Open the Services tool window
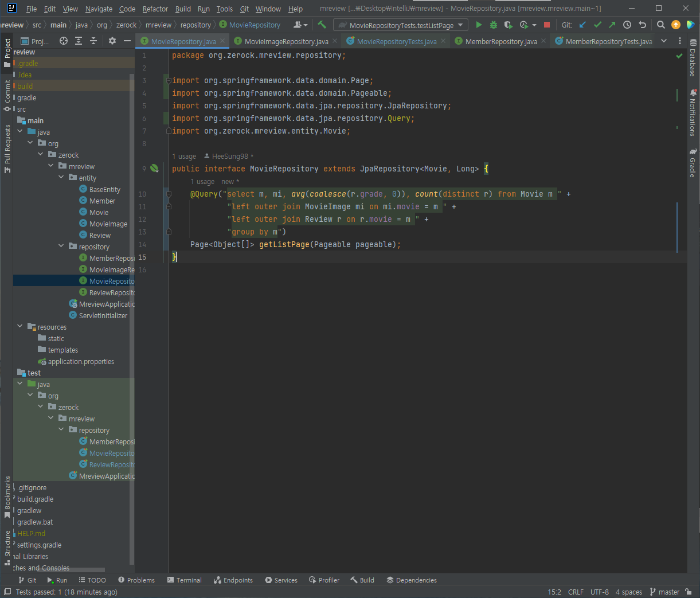Viewport: 700px width, 598px height. click(281, 580)
